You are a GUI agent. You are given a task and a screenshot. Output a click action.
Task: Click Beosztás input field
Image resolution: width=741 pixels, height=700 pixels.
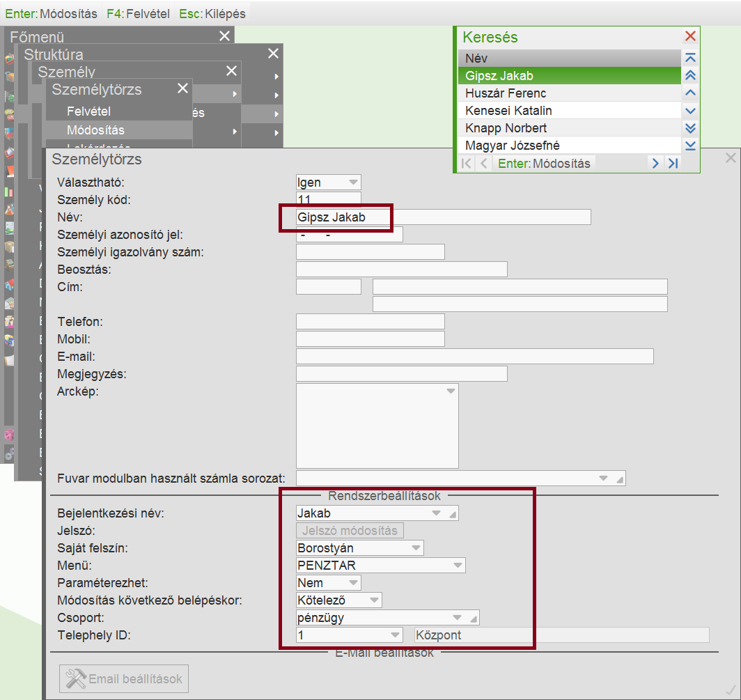click(x=402, y=270)
